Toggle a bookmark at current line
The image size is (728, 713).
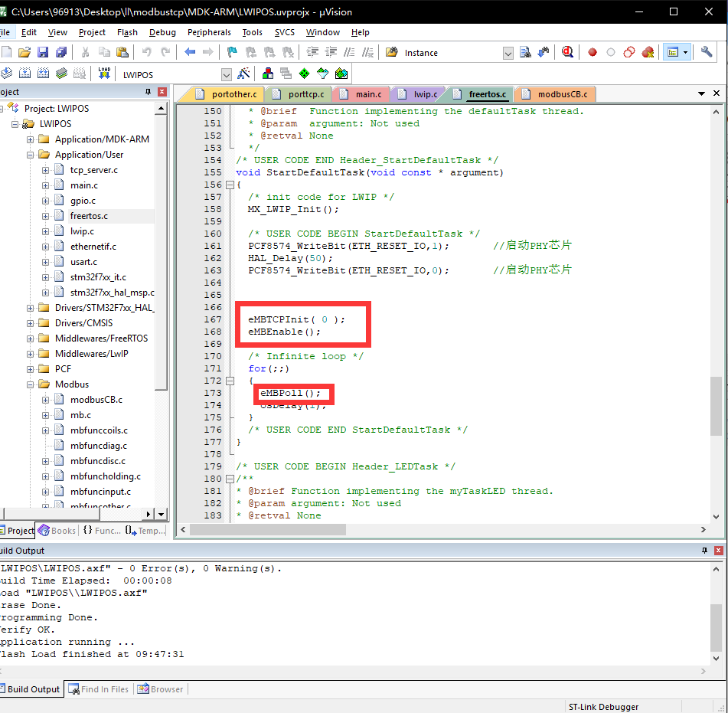[232, 52]
